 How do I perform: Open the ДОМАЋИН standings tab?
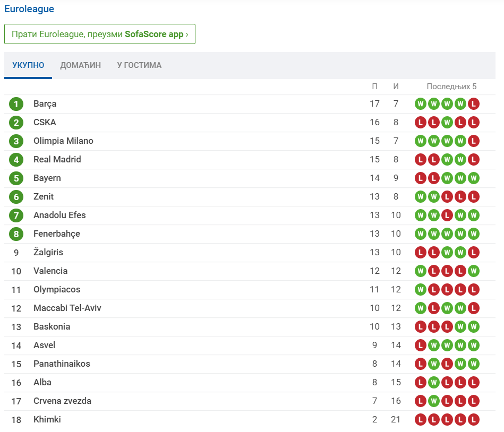80,65
